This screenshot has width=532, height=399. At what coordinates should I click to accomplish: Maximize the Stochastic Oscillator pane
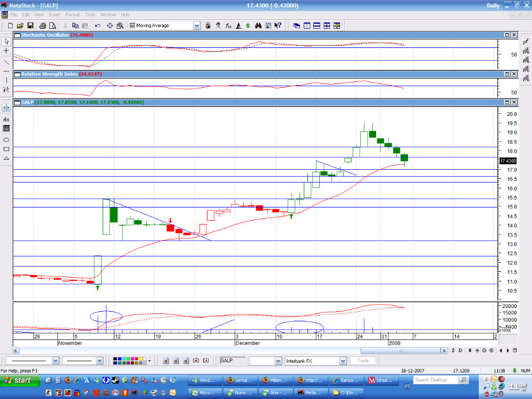507,35
